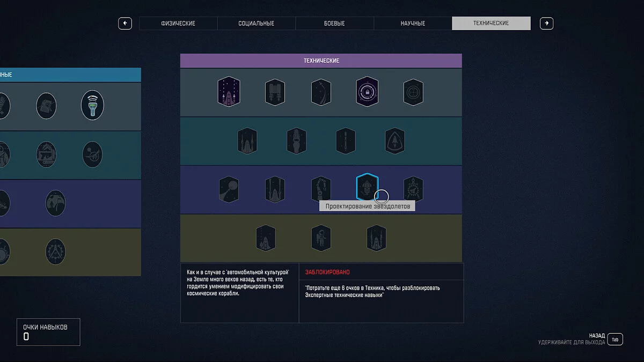This screenshot has height=362, width=644.
Task: Click the Outpost Engineering dome skill
Action: coord(55,203)
